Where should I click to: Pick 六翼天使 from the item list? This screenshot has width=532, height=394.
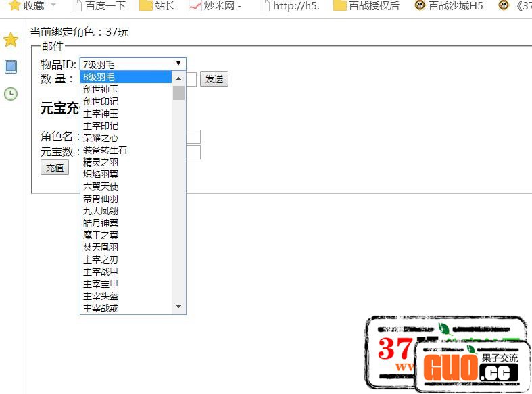coord(126,187)
